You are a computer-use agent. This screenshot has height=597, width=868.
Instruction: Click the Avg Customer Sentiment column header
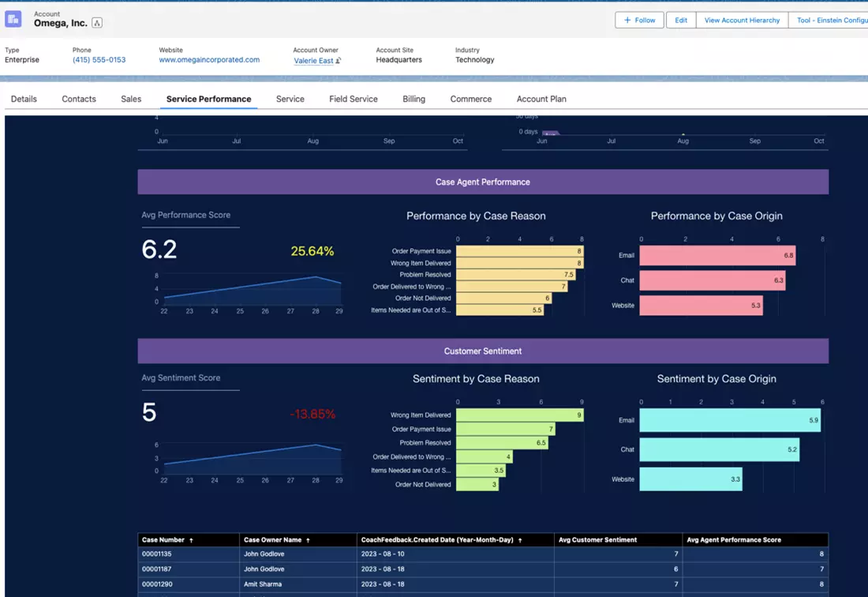(618, 539)
